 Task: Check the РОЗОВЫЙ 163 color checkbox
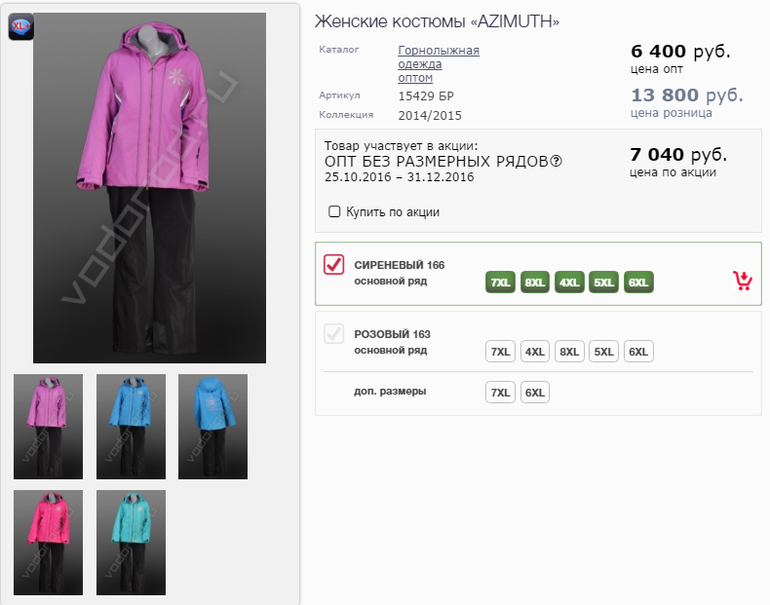pyautogui.click(x=334, y=334)
